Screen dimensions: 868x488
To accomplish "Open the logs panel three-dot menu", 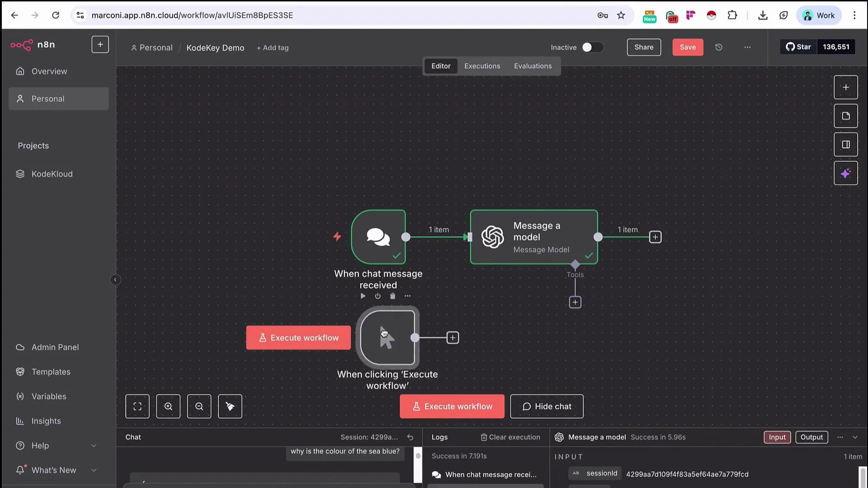I will 840,437.
